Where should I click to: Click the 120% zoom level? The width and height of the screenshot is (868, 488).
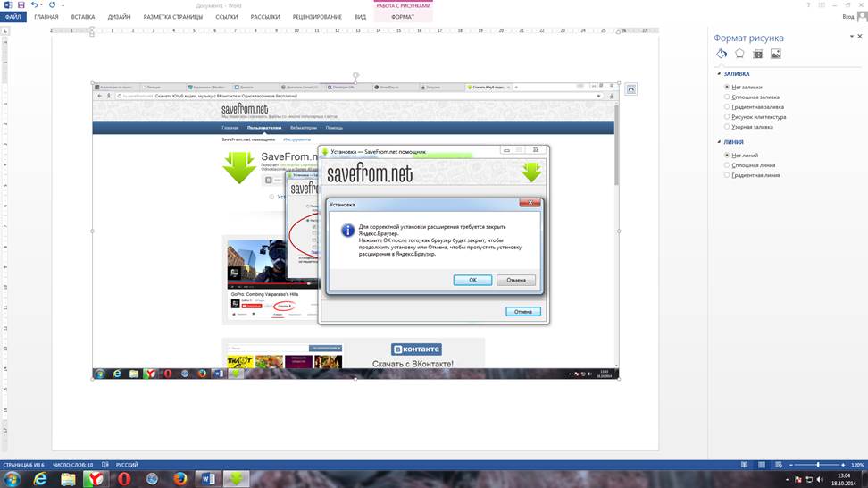coord(857,465)
